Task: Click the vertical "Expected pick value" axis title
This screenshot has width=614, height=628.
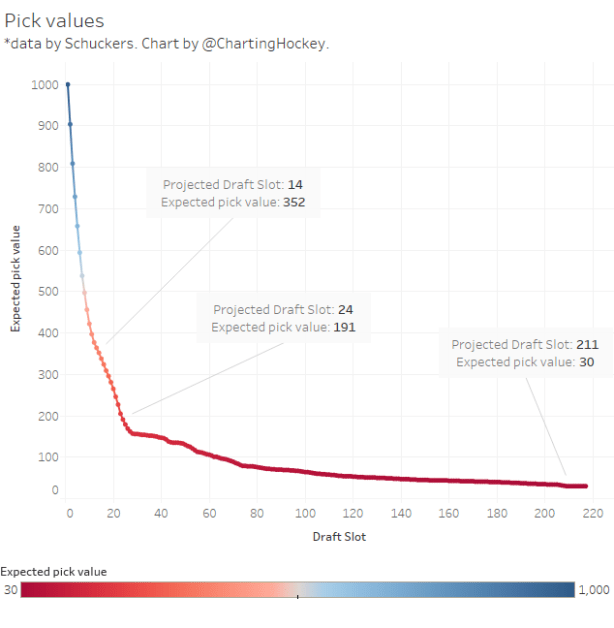Action: [16, 279]
